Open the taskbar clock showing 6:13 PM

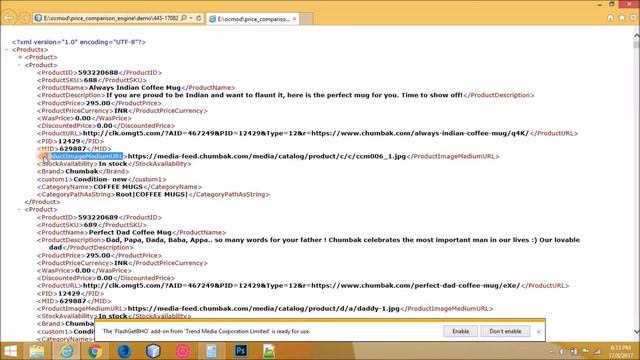(620, 351)
